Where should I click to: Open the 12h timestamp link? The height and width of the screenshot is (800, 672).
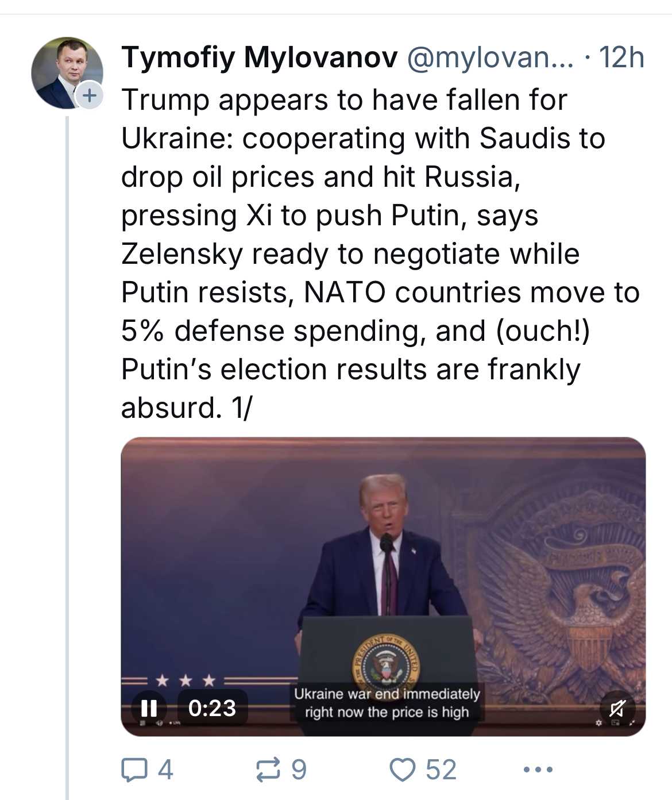click(621, 57)
